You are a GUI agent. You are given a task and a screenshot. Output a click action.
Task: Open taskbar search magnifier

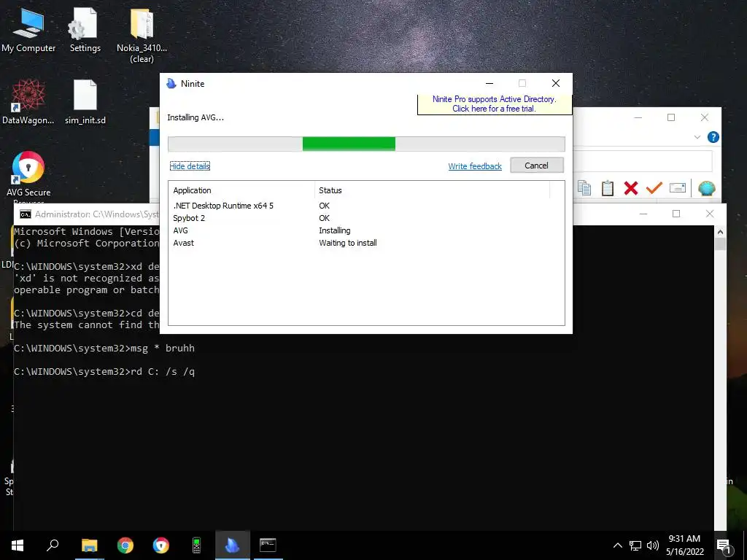[x=53, y=545]
